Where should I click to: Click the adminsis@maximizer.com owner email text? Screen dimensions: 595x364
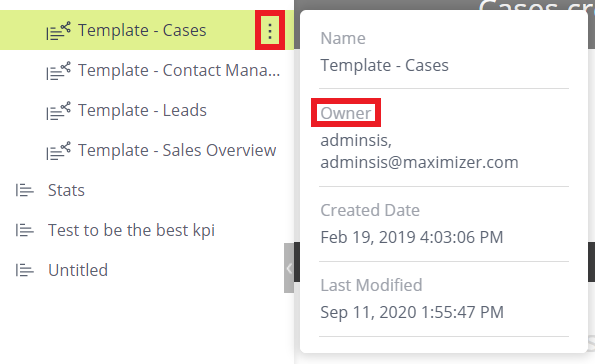click(419, 162)
